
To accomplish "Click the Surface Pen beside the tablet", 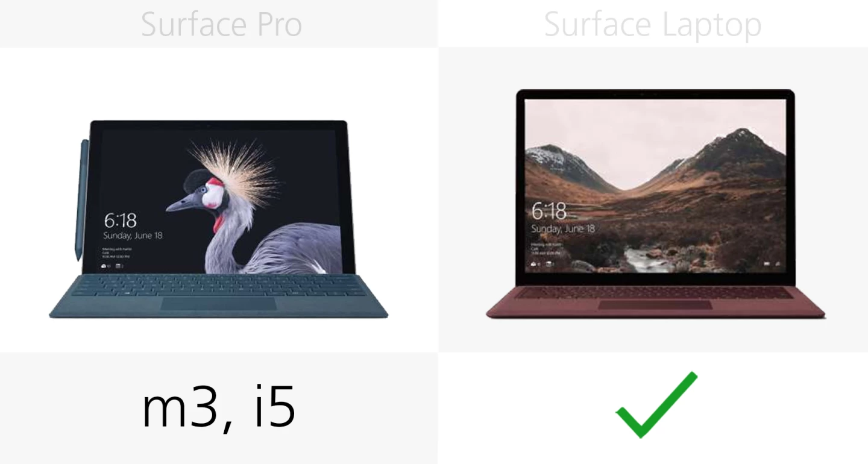I will click(x=81, y=199).
